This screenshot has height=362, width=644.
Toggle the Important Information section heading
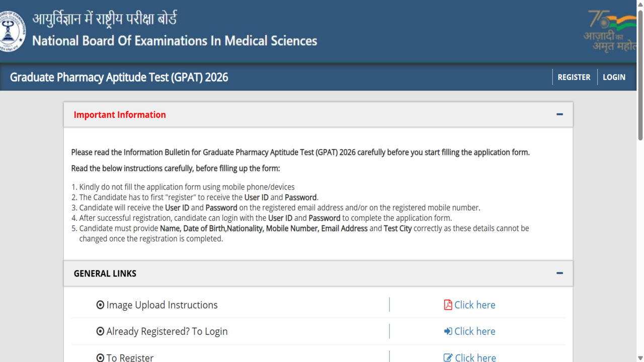pos(120,115)
